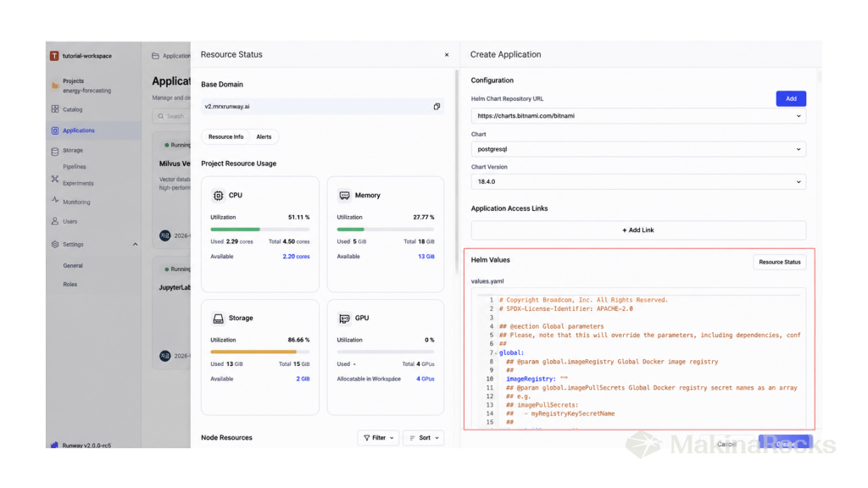The width and height of the screenshot is (868, 488).
Task: Click the Cancel button
Action: [x=726, y=444]
